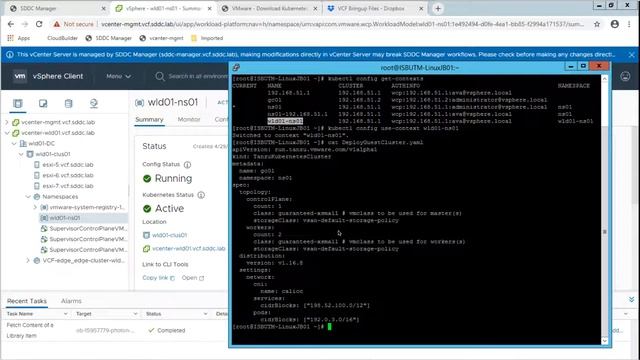
Task: Click the terminal scrollbar down arrow
Action: (604, 341)
